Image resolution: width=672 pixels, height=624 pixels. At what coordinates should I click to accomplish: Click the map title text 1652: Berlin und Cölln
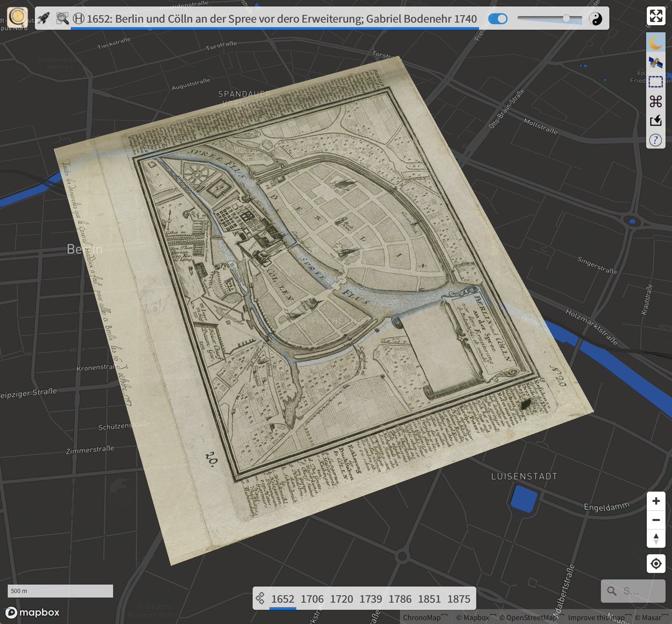click(x=282, y=18)
